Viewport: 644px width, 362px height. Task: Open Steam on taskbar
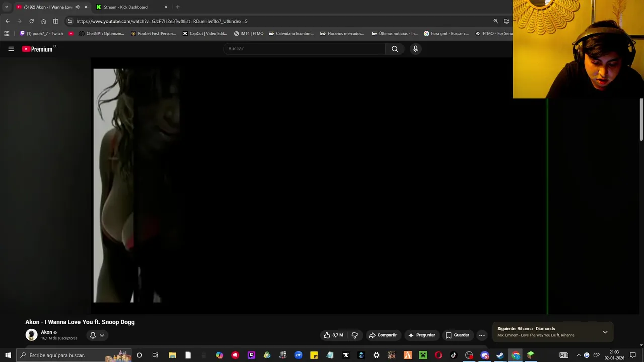click(x=500, y=355)
